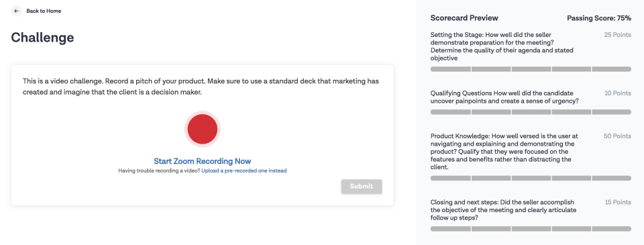
Task: Click the Passing Score: 75% label
Action: [599, 18]
